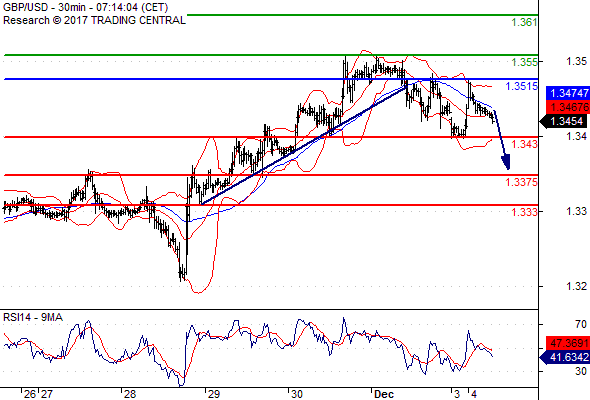Click the 30 date axis label
590x400 pixels.
pyautogui.click(x=297, y=394)
